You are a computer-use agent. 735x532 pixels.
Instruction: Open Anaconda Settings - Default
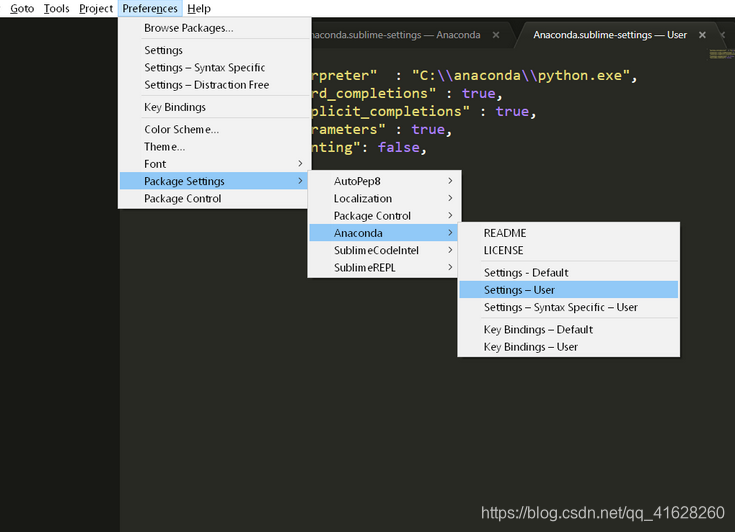pos(569,273)
